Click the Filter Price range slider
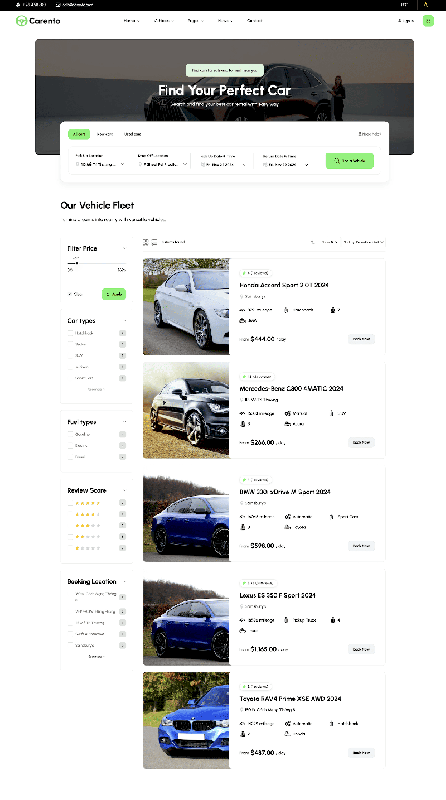 pyautogui.click(x=96, y=263)
